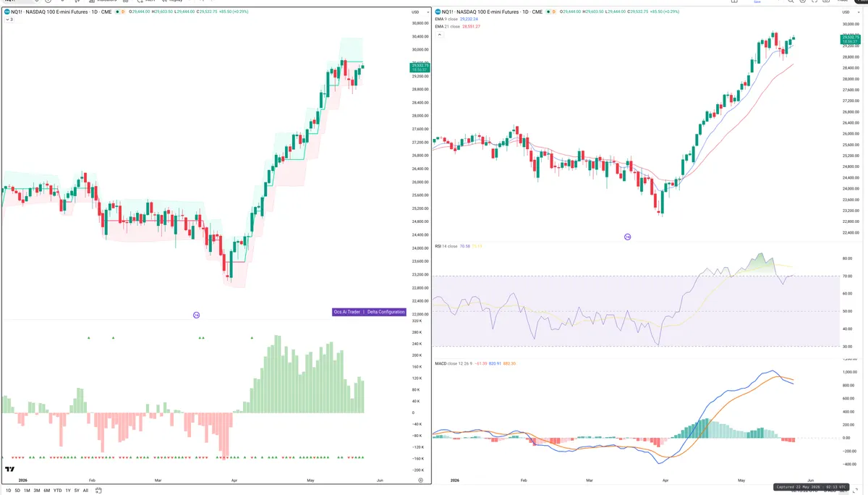Click EMA 21 value 28,551.27
Screen dimensions: 868x495
click(471, 27)
